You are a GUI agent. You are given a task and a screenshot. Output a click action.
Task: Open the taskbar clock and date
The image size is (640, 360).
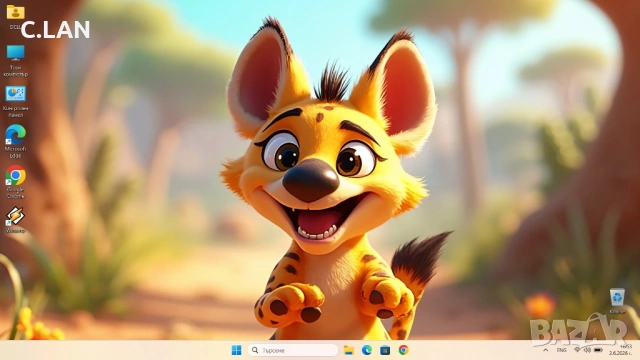point(620,350)
